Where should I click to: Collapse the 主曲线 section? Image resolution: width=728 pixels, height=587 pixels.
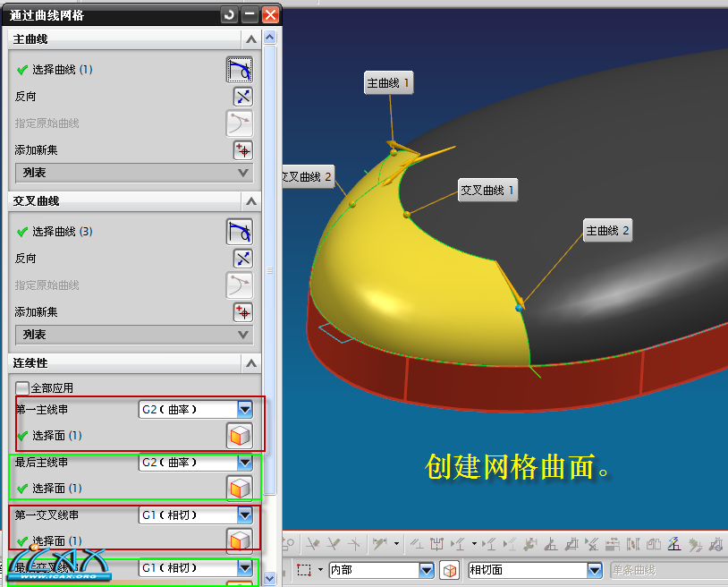(x=251, y=39)
